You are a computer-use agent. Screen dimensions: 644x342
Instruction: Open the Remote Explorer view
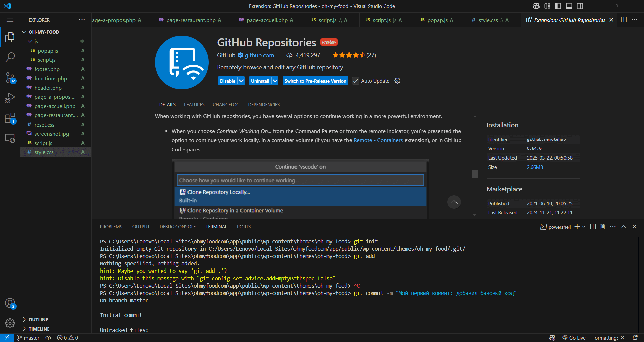pos(10,138)
